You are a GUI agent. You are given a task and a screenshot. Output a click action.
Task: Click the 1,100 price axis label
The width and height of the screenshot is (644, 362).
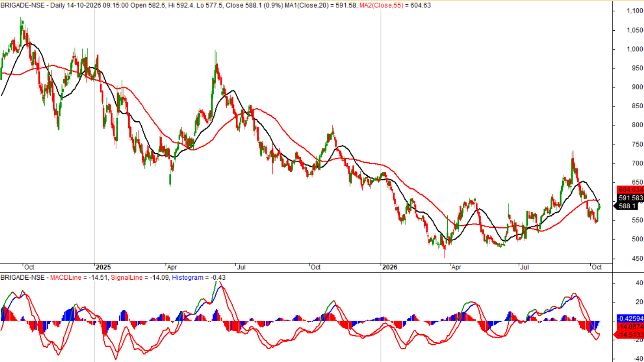coord(635,11)
